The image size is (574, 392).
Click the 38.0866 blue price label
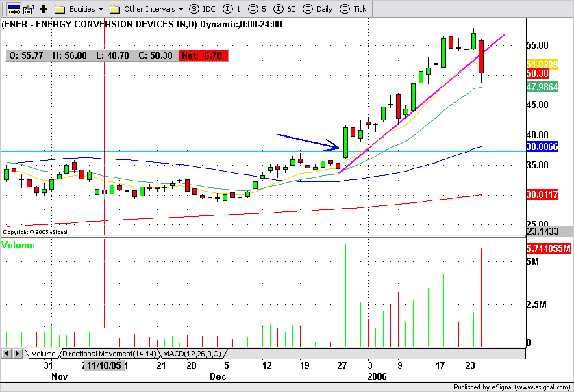tap(542, 146)
